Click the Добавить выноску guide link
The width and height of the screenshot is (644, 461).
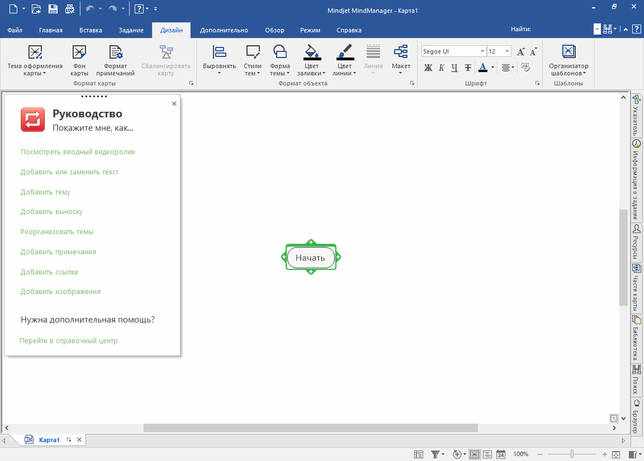tap(51, 212)
